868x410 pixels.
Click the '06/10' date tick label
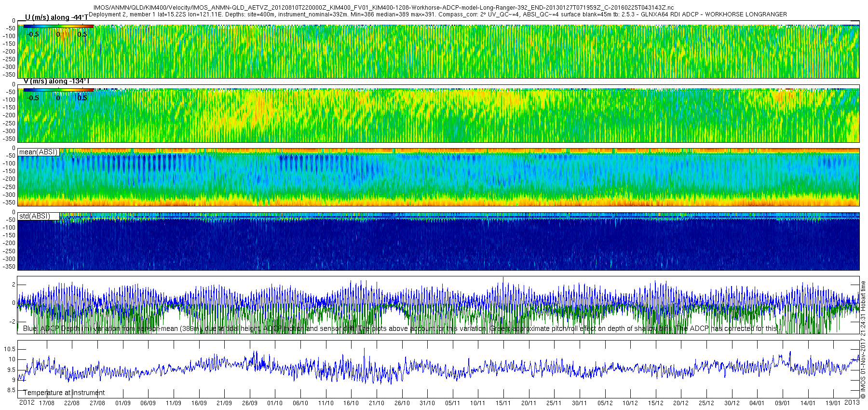300,403
